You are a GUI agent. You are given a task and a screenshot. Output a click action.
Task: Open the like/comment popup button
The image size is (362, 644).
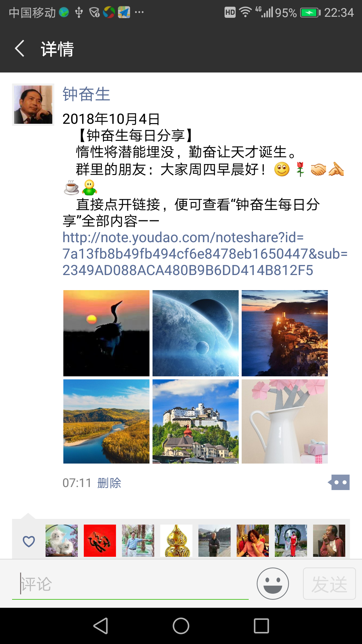[x=339, y=482]
